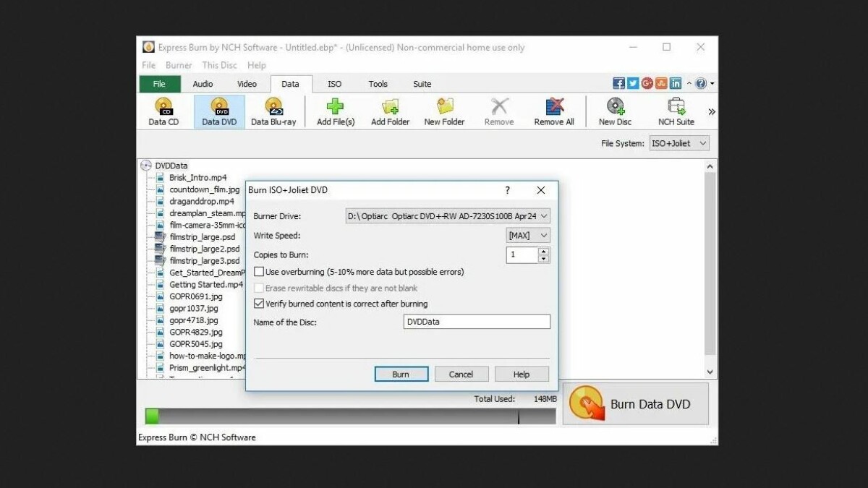Open the Burner menu
This screenshot has height=488, width=868.
point(179,65)
